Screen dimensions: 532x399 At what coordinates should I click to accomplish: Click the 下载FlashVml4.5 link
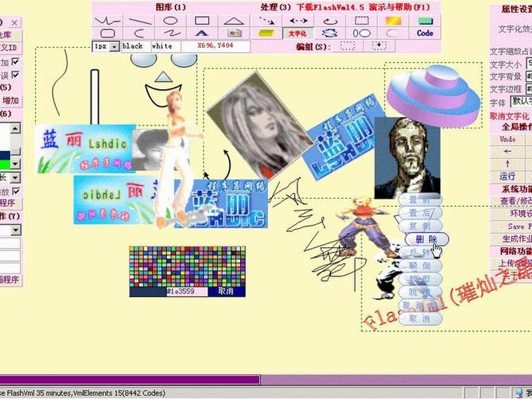coord(330,7)
